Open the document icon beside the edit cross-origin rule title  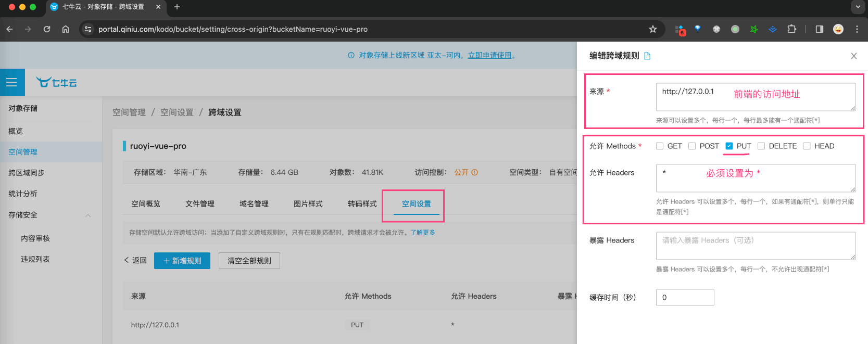point(647,56)
